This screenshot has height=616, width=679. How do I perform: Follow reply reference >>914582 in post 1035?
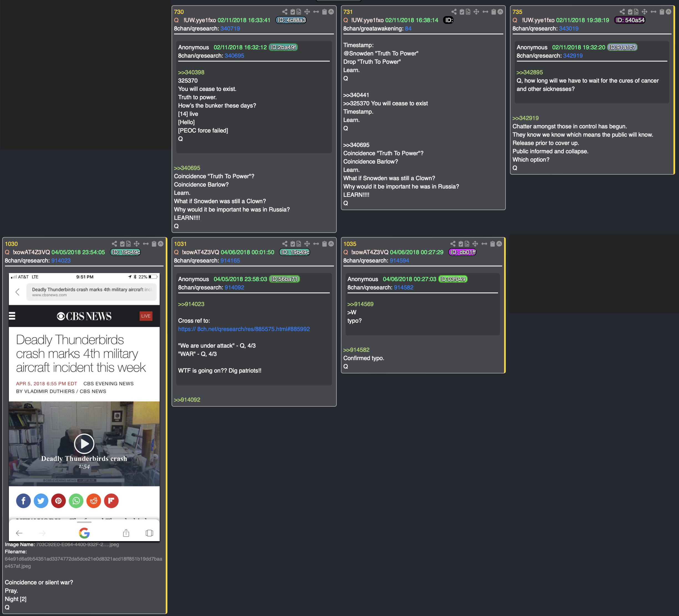[x=356, y=350]
